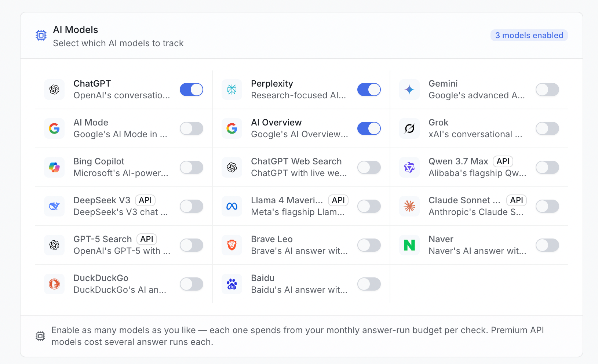Click the Qwen 3.7 Max logo icon
Image resolution: width=598 pixels, height=364 pixels.
pos(409,167)
